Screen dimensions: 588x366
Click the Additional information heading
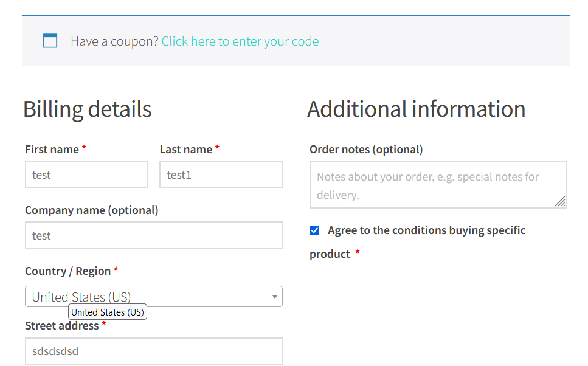tap(417, 109)
